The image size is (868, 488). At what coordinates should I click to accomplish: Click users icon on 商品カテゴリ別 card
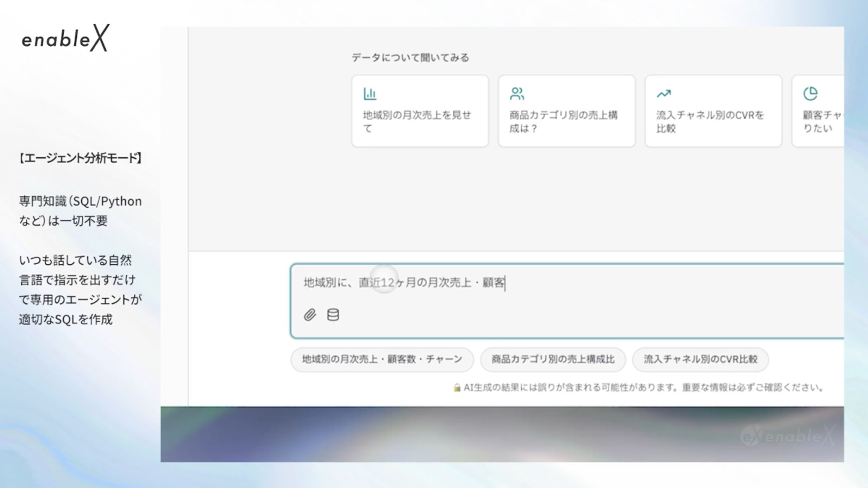point(517,94)
